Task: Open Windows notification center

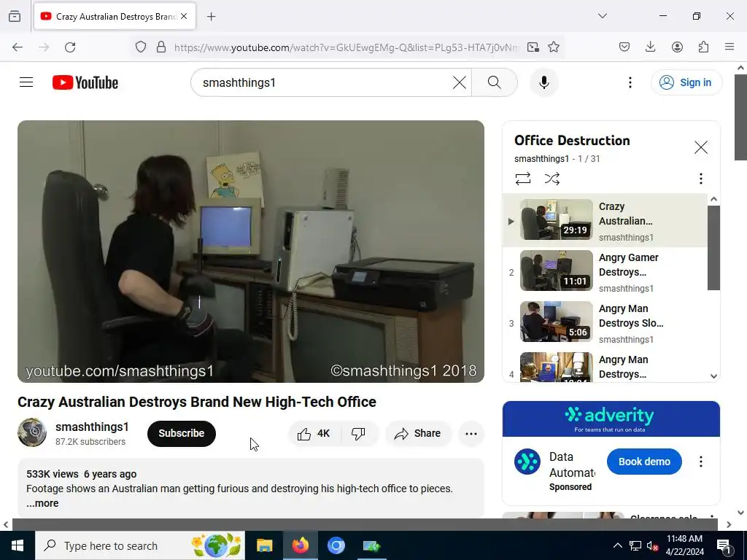Action: [724, 546]
